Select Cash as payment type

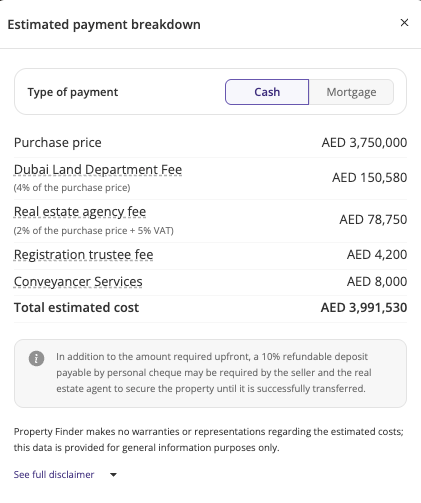[x=267, y=92]
